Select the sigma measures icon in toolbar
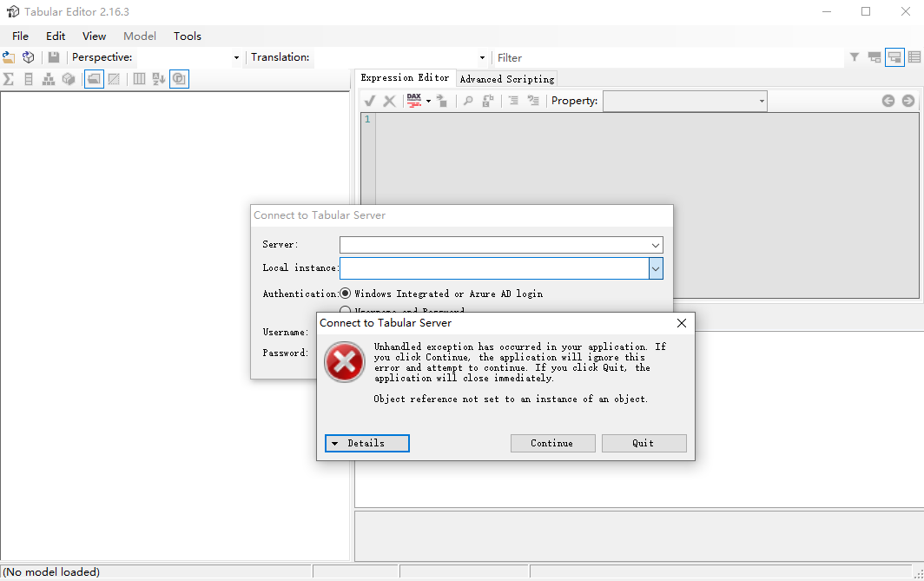Viewport: 924px width, 581px height. pyautogui.click(x=8, y=78)
